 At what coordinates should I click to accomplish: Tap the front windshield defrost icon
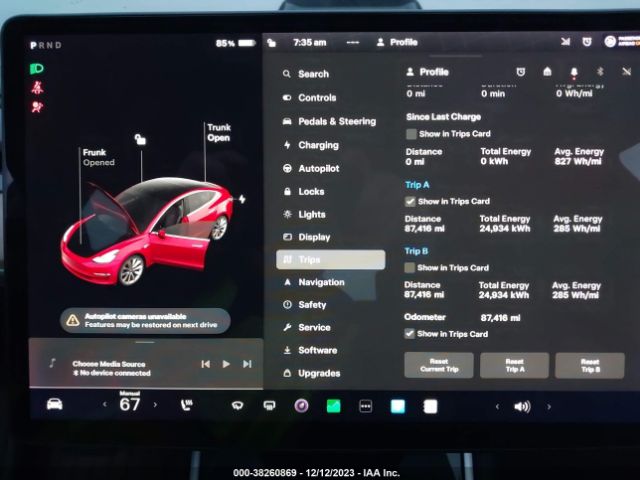(237, 406)
